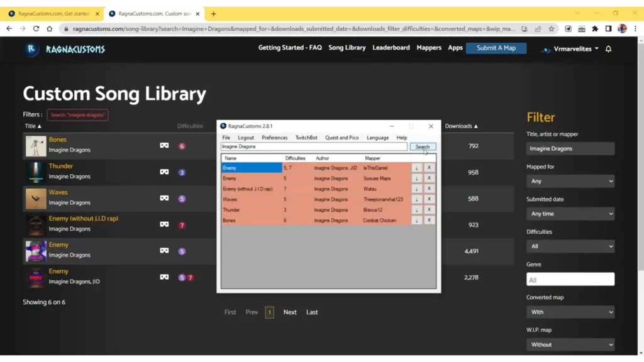The height and width of the screenshot is (362, 644).
Task: Open the W.I.P. map dropdown
Action: click(x=570, y=345)
